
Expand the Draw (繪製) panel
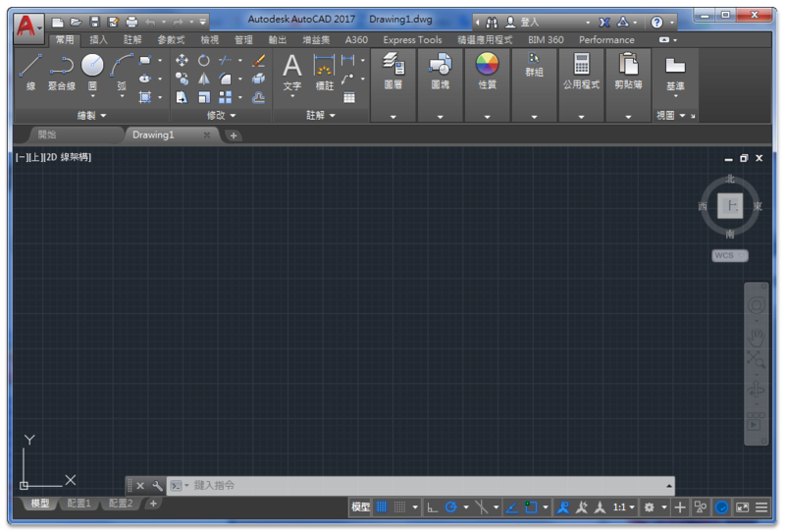[91, 116]
